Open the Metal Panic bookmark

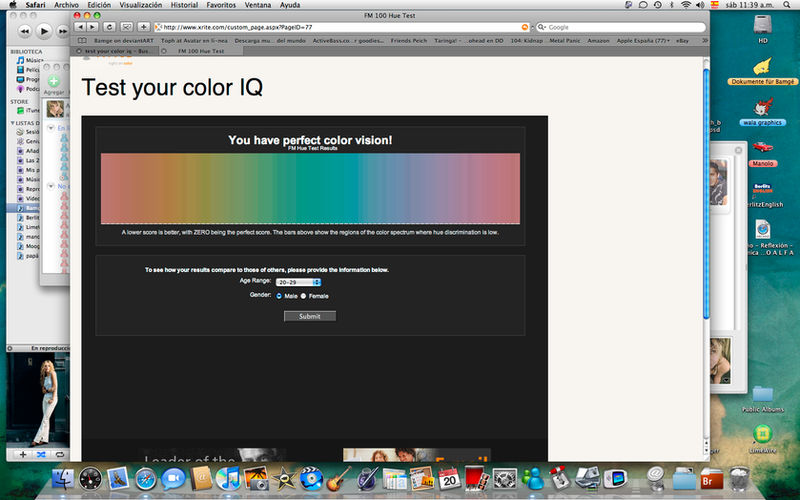click(x=565, y=40)
